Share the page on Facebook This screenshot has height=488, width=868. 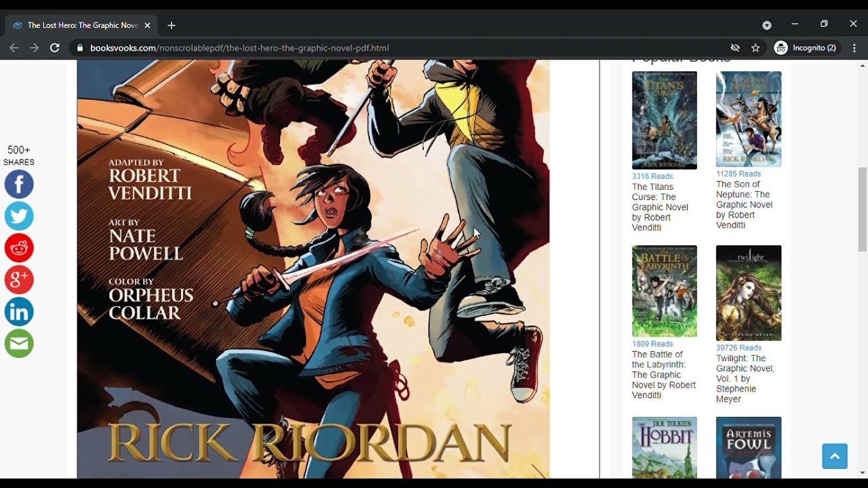(19, 184)
